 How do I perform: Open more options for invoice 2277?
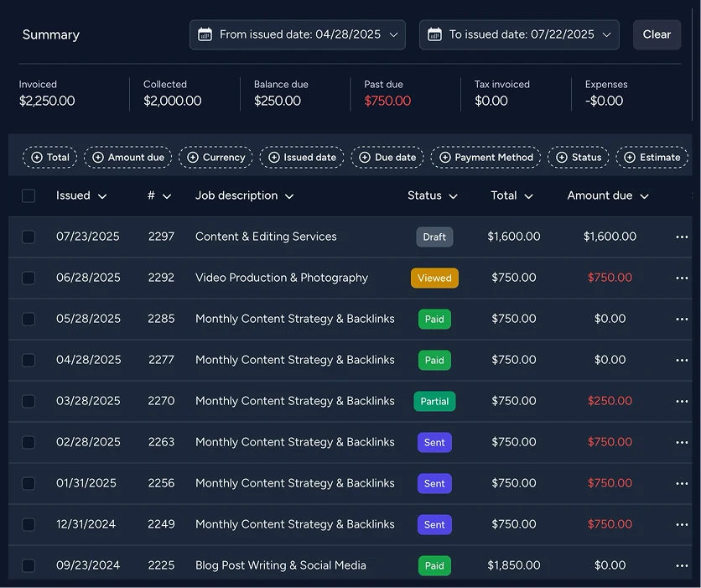[682, 361]
